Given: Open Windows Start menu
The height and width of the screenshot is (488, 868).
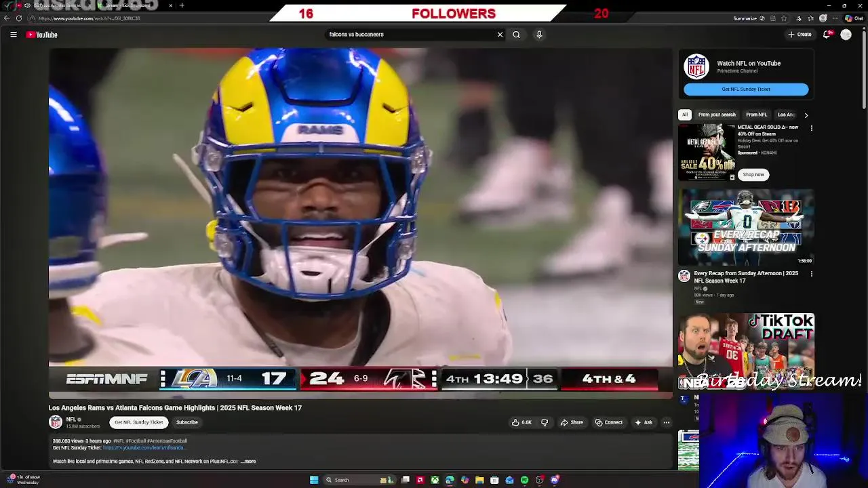Looking at the screenshot, I should pyautogui.click(x=314, y=480).
